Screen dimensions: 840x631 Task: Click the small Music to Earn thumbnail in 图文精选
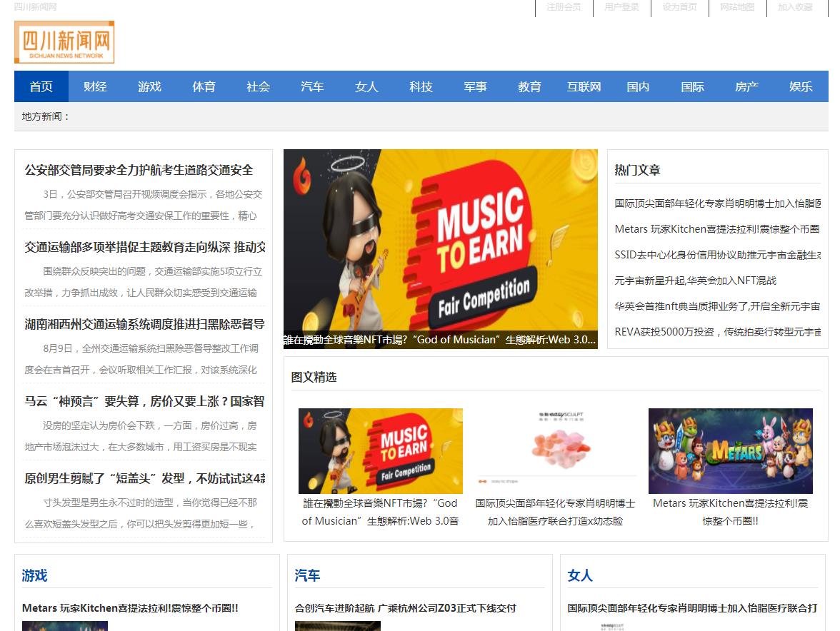pos(380,451)
